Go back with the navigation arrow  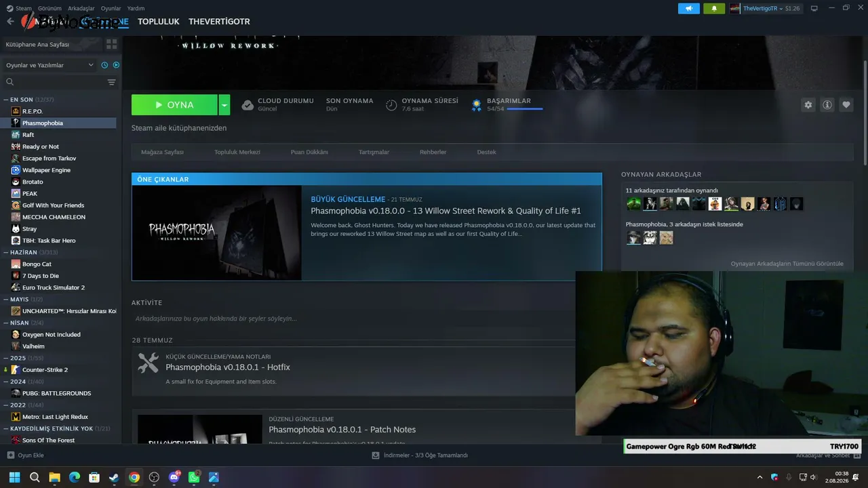point(10,22)
